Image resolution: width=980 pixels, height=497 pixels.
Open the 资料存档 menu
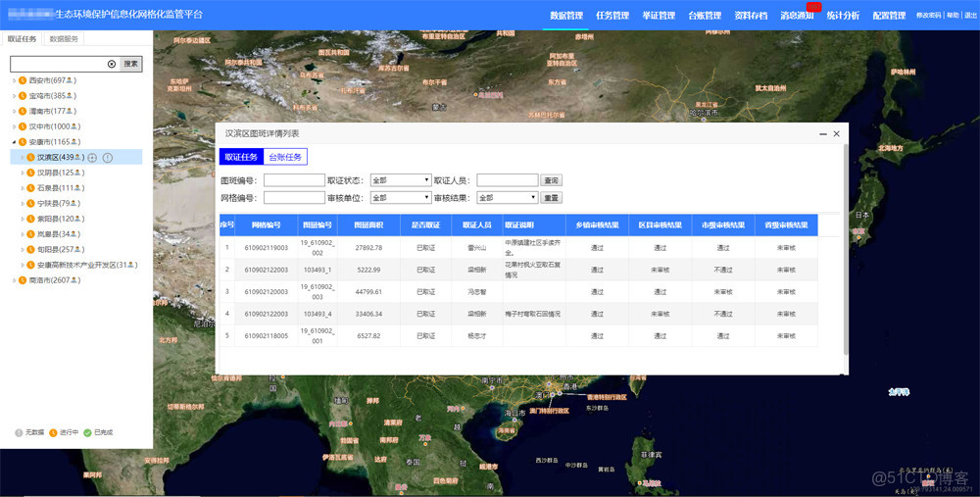751,16
